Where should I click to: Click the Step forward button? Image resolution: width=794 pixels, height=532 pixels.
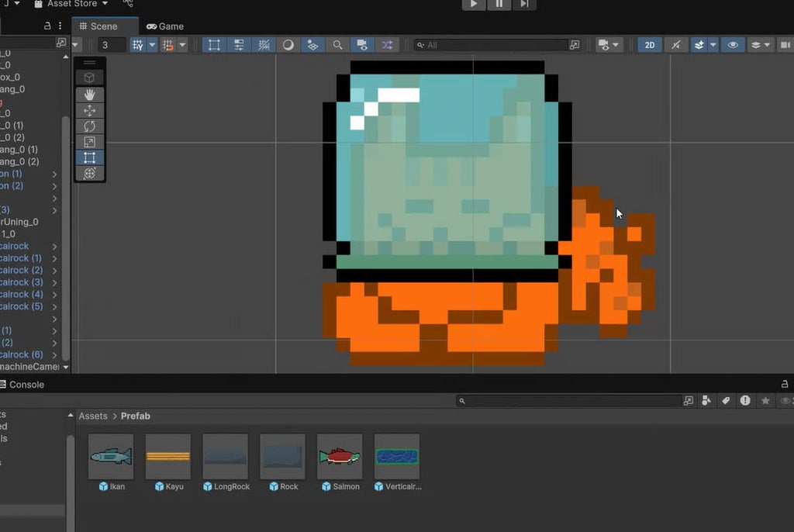(x=524, y=4)
